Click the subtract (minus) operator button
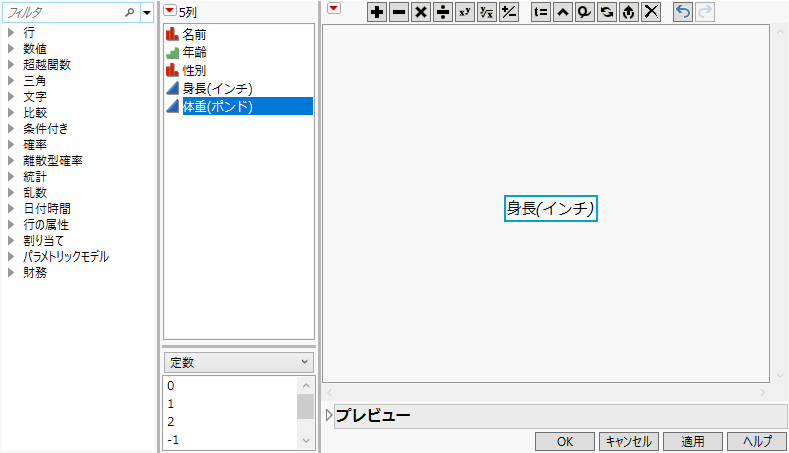The height and width of the screenshot is (453, 789). (399, 12)
